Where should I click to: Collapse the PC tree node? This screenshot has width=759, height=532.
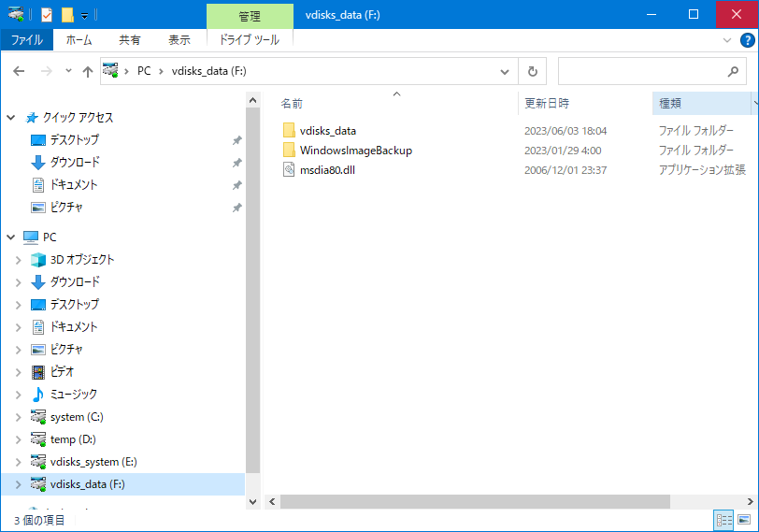(x=10, y=237)
